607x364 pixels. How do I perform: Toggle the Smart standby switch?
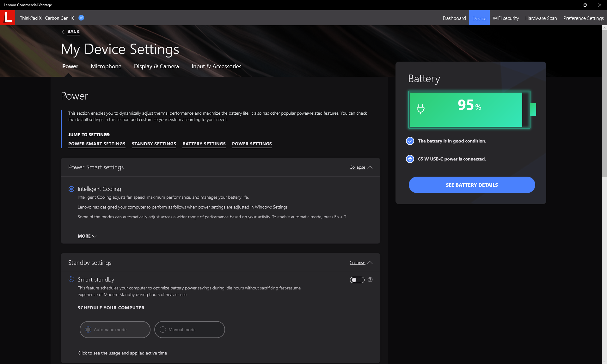point(357,280)
